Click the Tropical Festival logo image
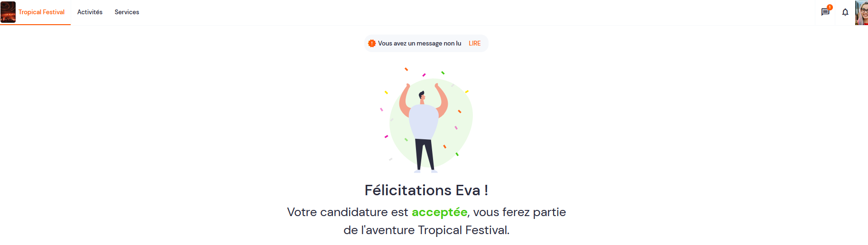Image resolution: width=868 pixels, height=245 pixels. [x=8, y=12]
